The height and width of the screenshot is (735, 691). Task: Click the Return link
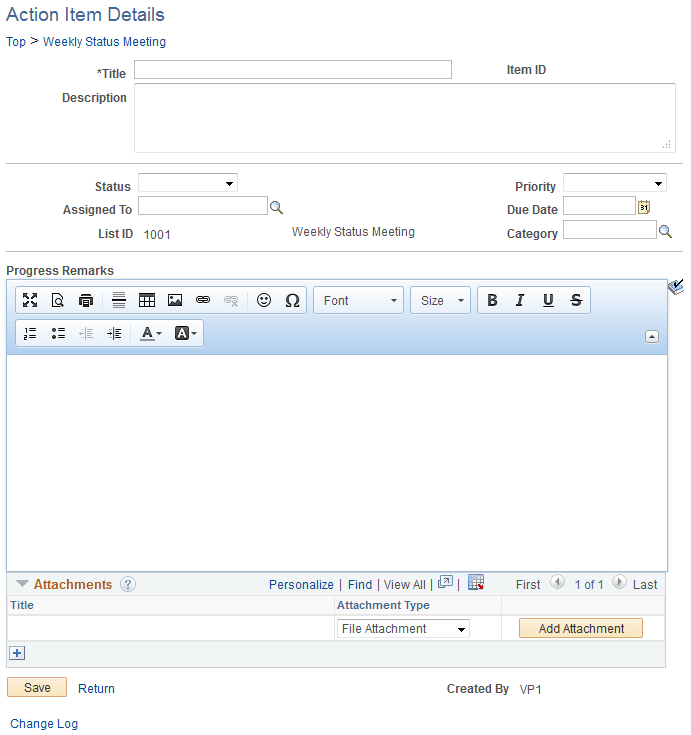coord(96,688)
